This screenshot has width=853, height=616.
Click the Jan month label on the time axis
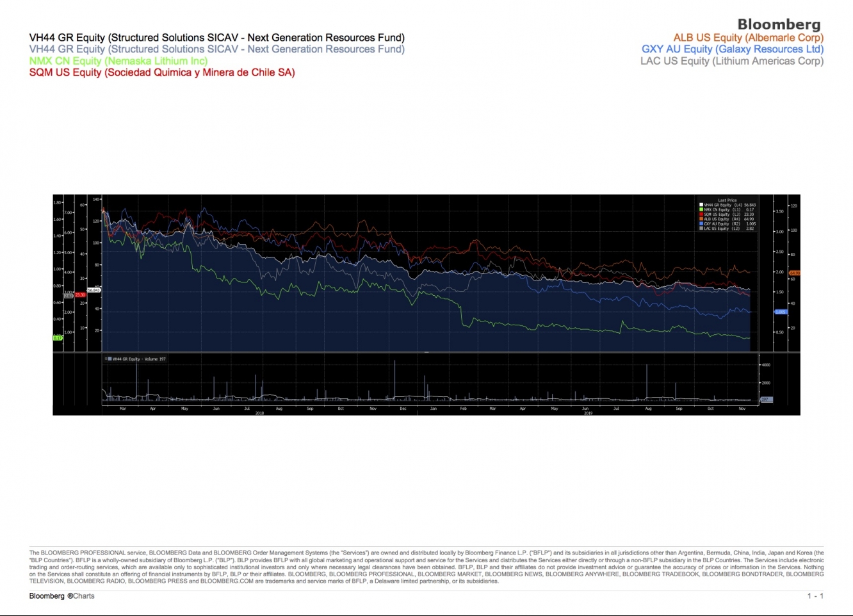click(x=434, y=409)
